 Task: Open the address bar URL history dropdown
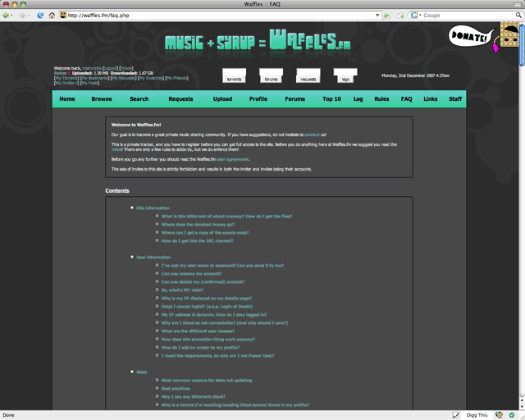(x=377, y=16)
